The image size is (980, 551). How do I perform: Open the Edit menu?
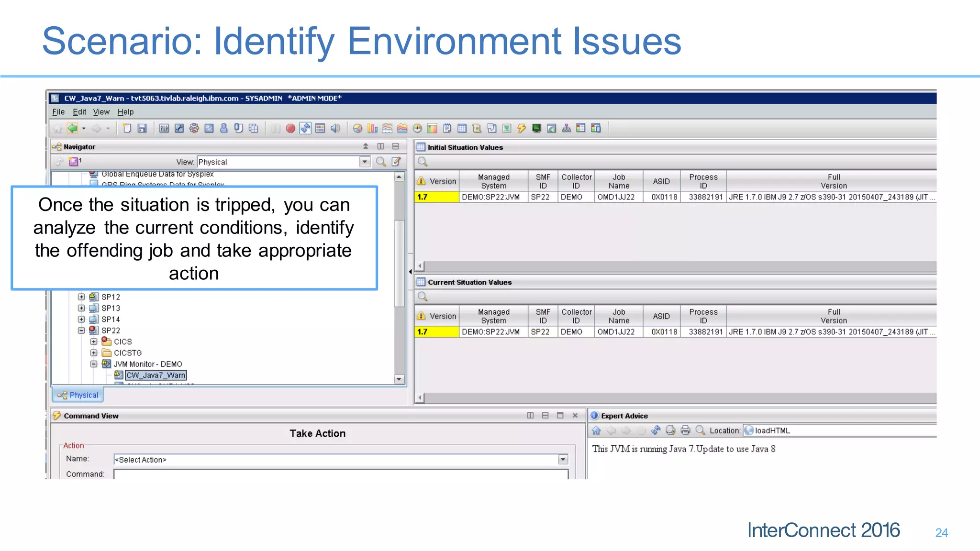pyautogui.click(x=79, y=112)
